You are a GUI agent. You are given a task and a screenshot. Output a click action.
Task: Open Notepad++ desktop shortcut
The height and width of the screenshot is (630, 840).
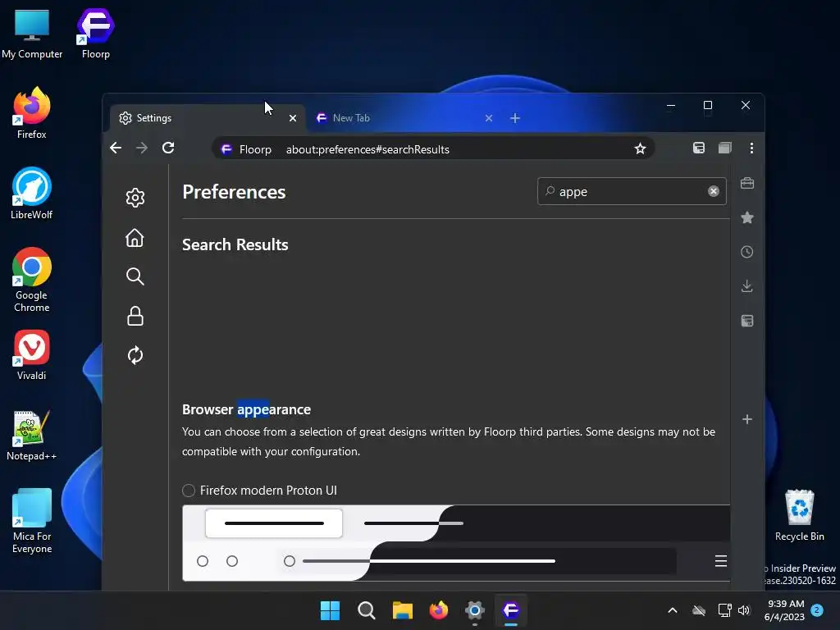[32, 435]
